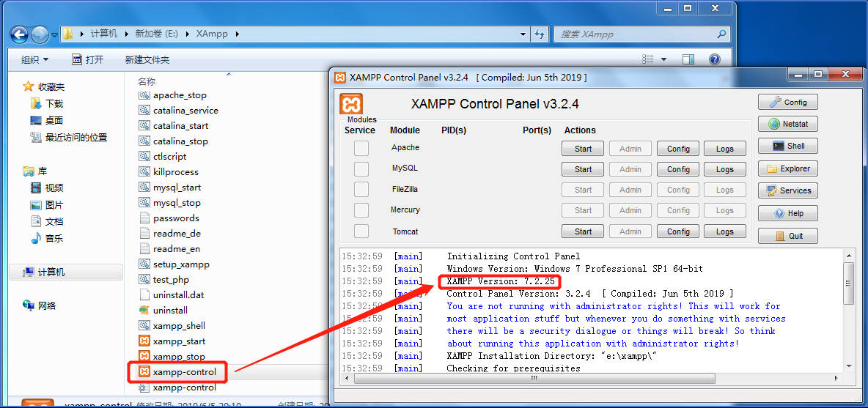Open 网络 in the navigation pane
Screen dimensions: 868x408
point(40,305)
